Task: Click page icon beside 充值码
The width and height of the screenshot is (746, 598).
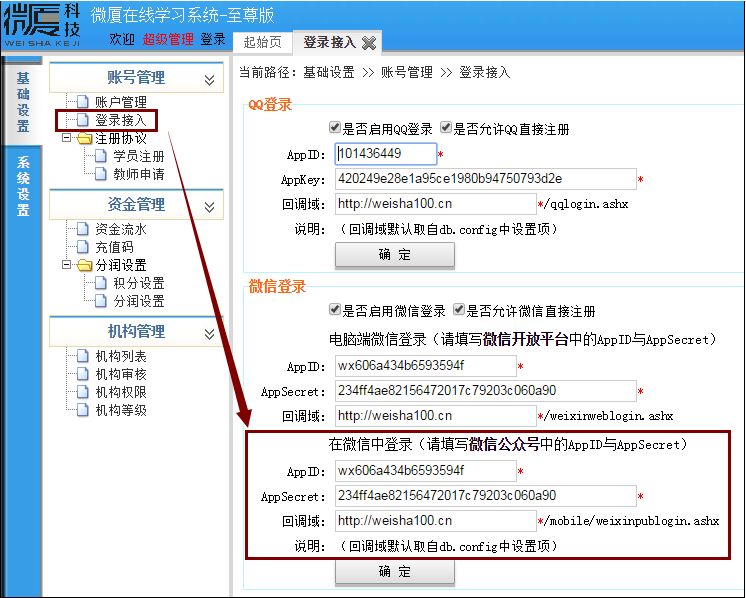Action: pyautogui.click(x=84, y=247)
